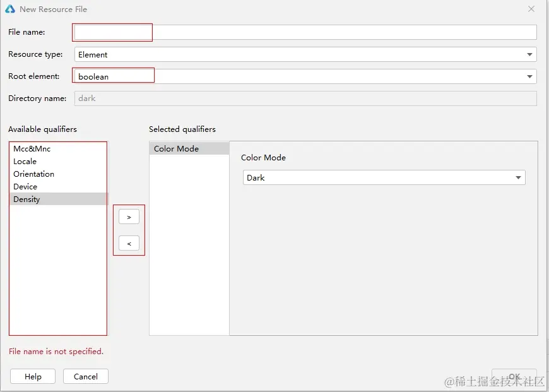Select Mcc&Mnc in Available qualifiers
This screenshot has height=392, width=549.
tap(58, 148)
